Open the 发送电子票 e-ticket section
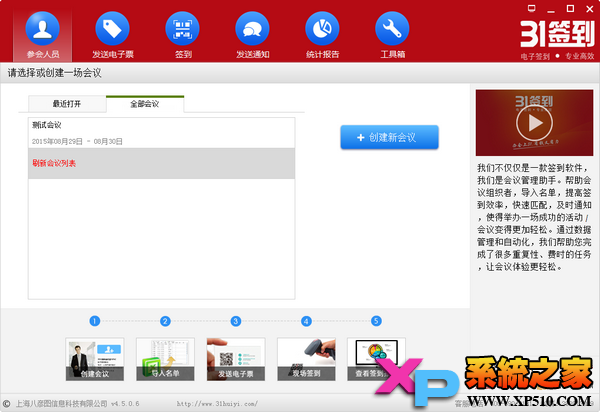 coord(112,35)
